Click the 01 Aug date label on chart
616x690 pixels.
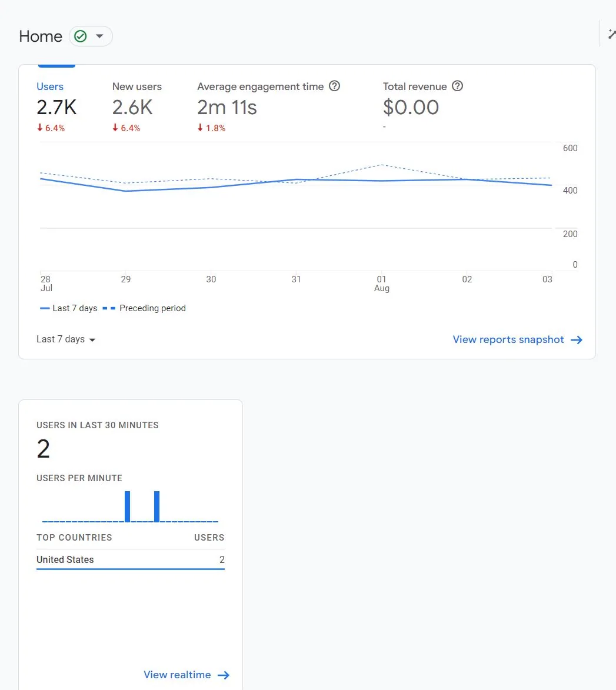click(381, 284)
